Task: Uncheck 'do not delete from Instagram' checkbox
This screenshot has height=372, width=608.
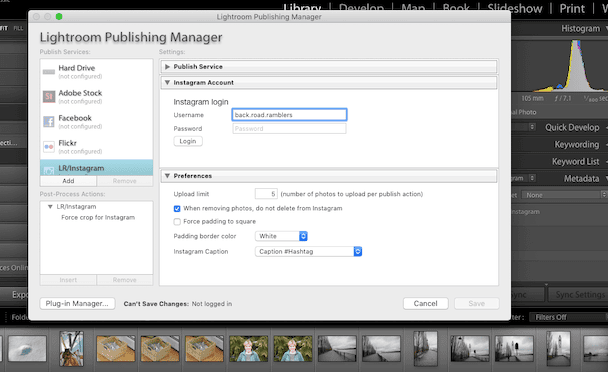Action: [x=177, y=209]
